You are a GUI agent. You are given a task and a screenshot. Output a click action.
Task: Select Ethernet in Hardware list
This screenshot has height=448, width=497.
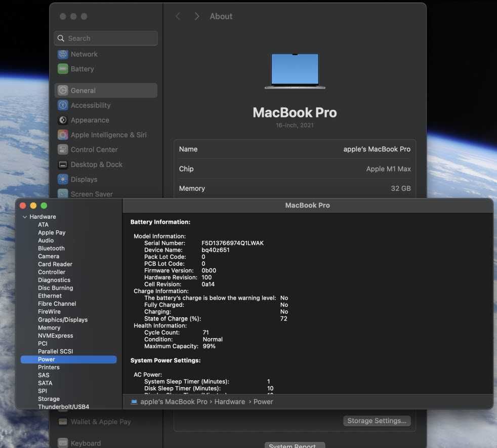(x=50, y=296)
